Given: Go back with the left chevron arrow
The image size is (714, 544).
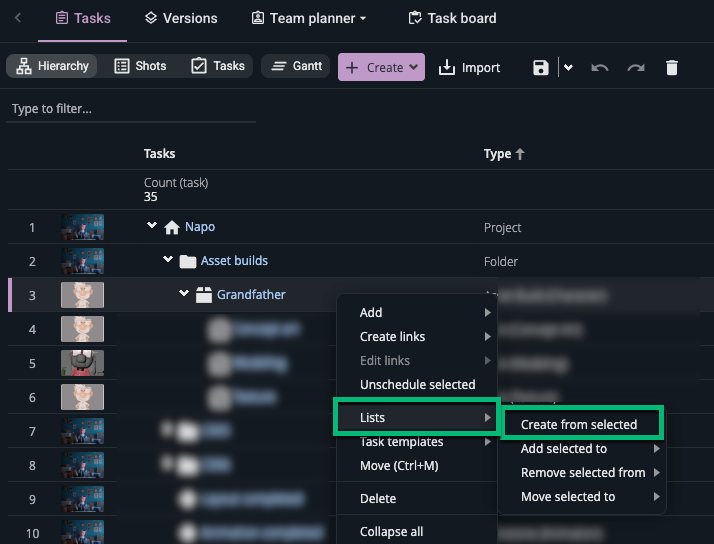Looking at the screenshot, I should pyautogui.click(x=18, y=18).
